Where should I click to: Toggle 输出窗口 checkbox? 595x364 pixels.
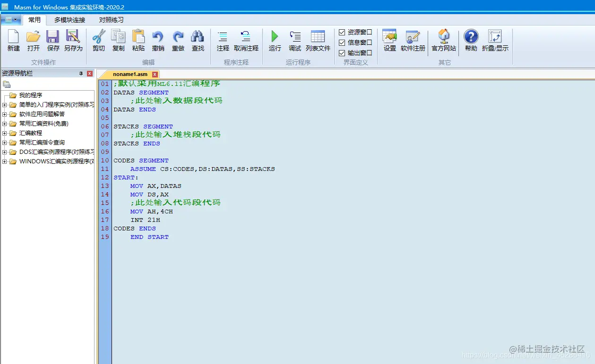342,53
